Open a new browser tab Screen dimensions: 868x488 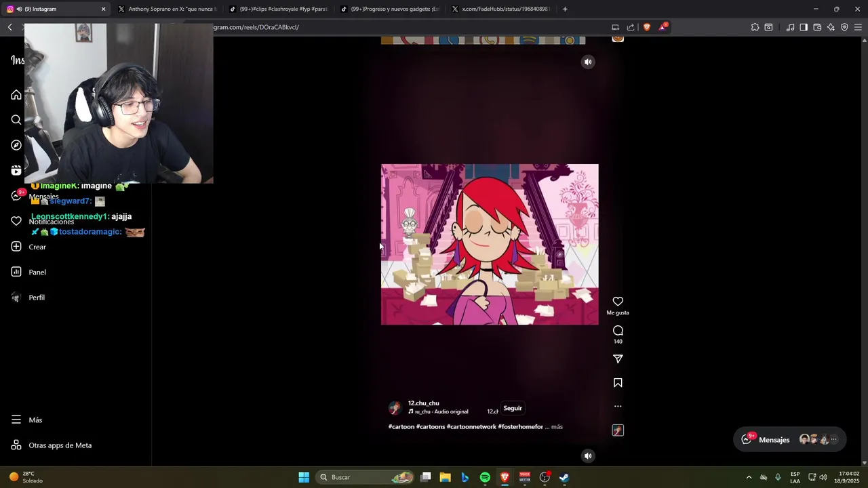tap(565, 9)
